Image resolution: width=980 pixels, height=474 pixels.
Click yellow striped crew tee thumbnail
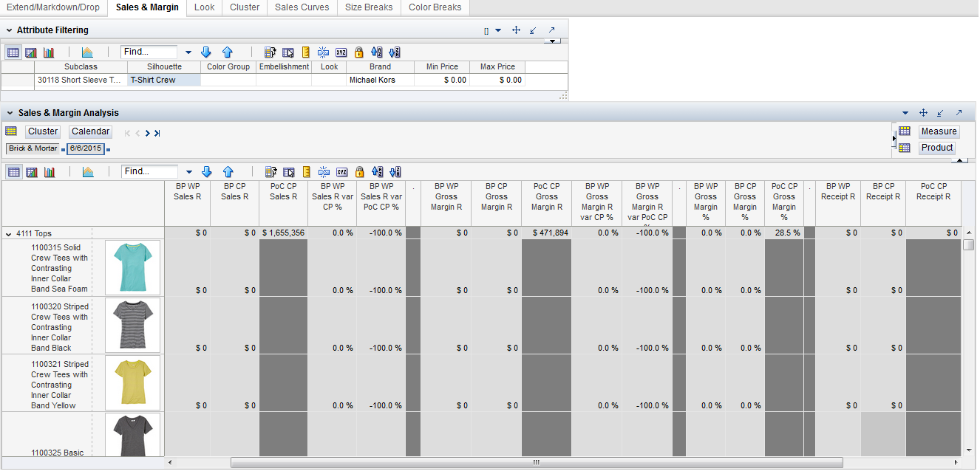[133, 382]
